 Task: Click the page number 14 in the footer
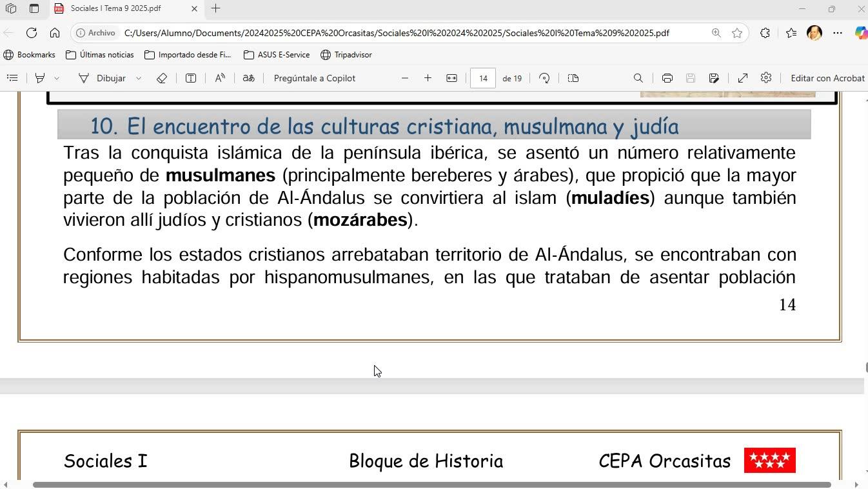click(x=787, y=305)
